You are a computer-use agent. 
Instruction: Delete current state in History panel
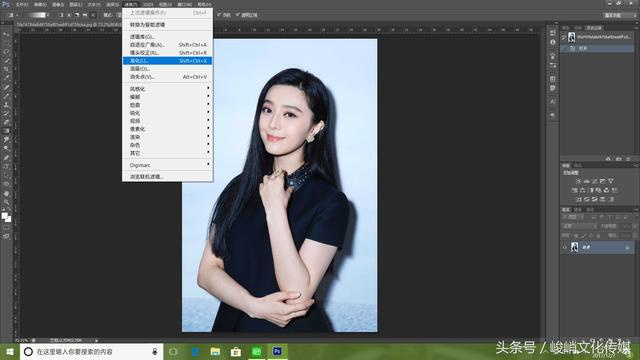pos(628,159)
